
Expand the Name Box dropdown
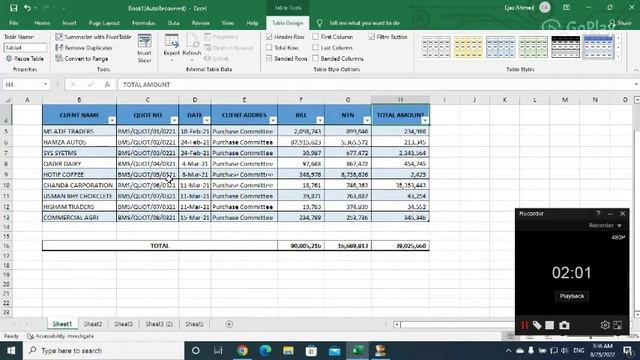click(45, 84)
